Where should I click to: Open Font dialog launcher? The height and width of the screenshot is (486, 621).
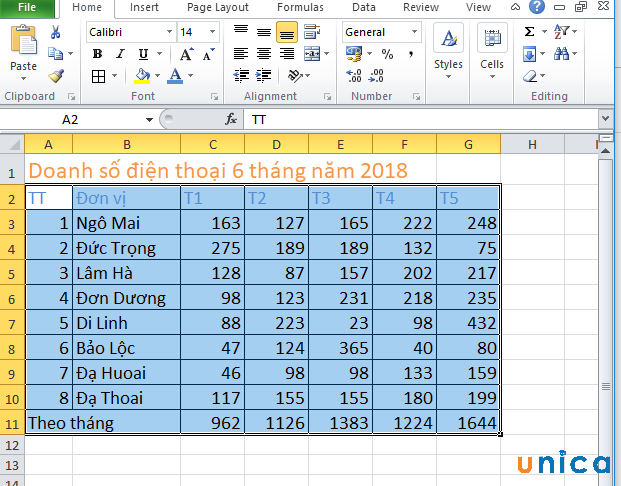pyautogui.click(x=214, y=96)
